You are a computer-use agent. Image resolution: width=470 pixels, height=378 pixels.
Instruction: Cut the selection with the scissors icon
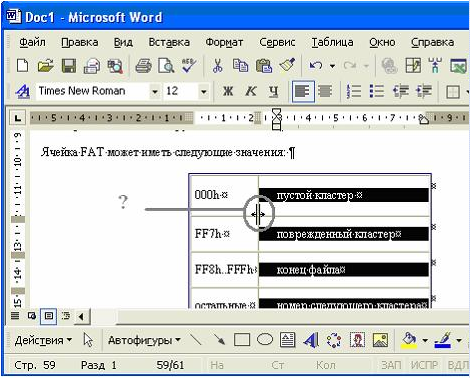[217, 65]
